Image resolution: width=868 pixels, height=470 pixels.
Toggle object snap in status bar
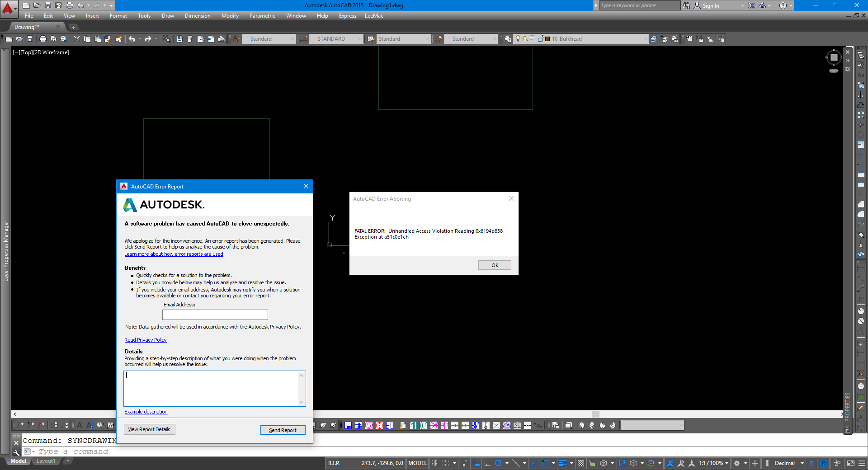click(545, 463)
